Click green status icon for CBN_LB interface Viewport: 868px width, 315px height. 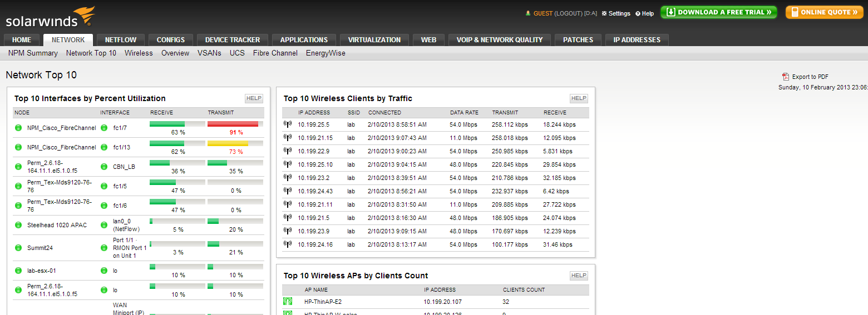(x=104, y=167)
